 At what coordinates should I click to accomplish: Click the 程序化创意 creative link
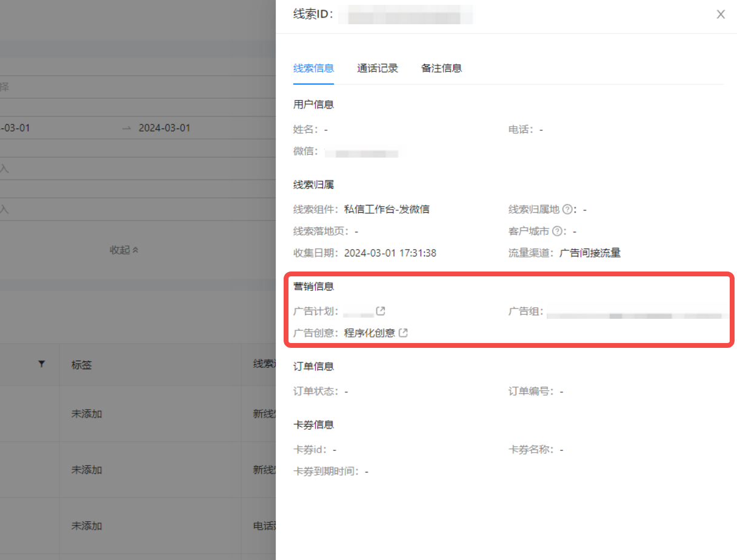point(369,333)
